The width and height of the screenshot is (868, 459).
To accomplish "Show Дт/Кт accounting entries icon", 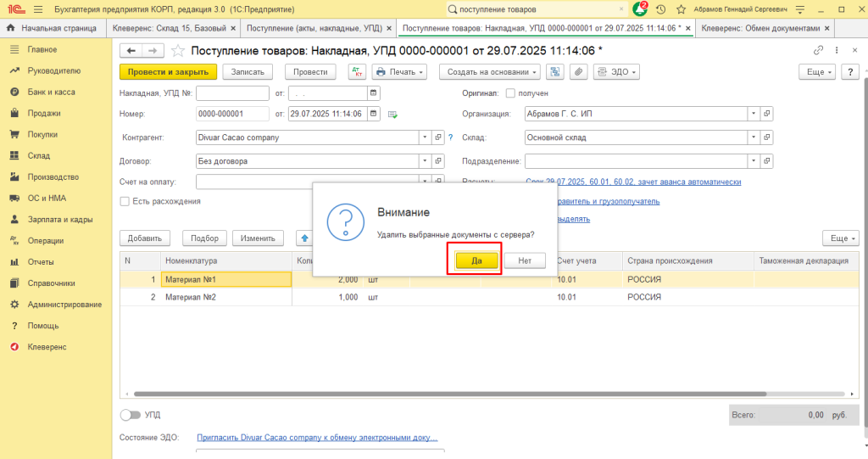I will pyautogui.click(x=357, y=72).
